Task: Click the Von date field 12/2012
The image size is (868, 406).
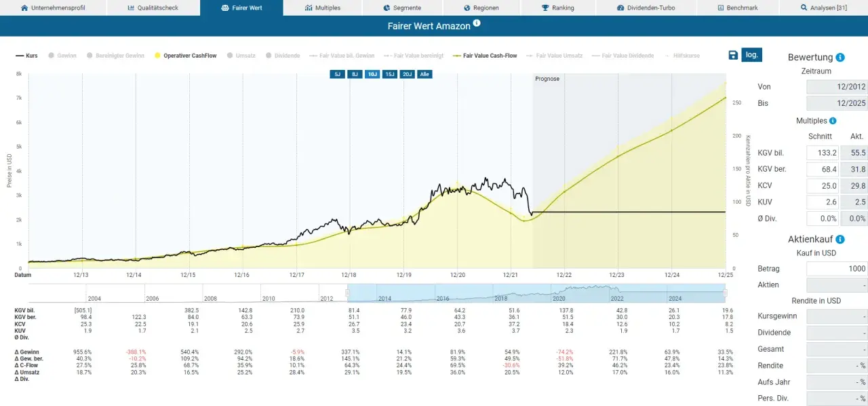Action: point(837,87)
